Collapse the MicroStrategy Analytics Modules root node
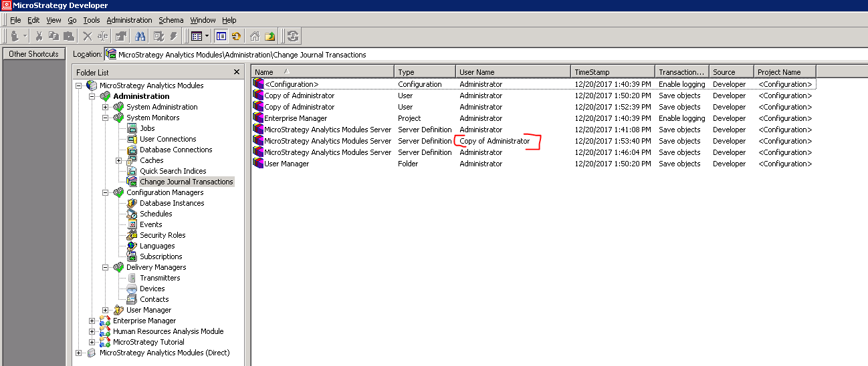The image size is (868, 366). [x=79, y=85]
